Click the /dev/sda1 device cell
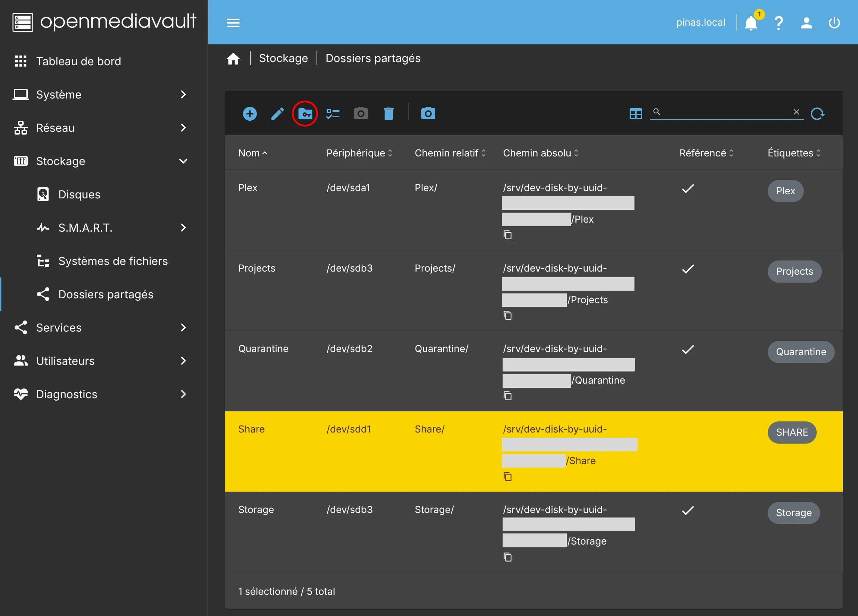 tap(348, 188)
